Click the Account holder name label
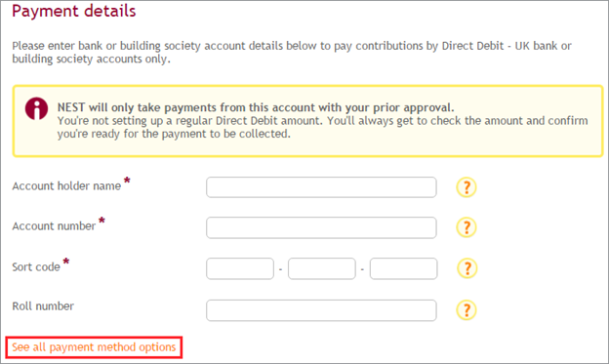This screenshot has height=364, width=609. pos(66,186)
